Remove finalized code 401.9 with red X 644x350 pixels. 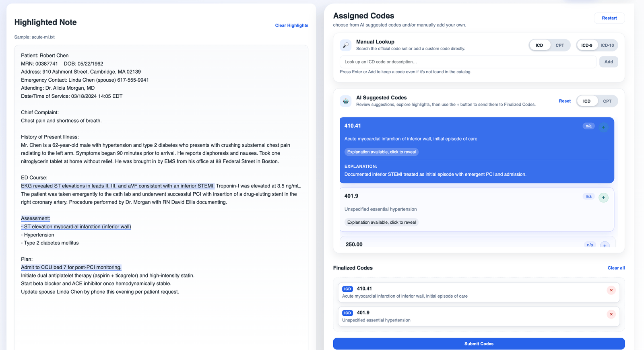611,314
